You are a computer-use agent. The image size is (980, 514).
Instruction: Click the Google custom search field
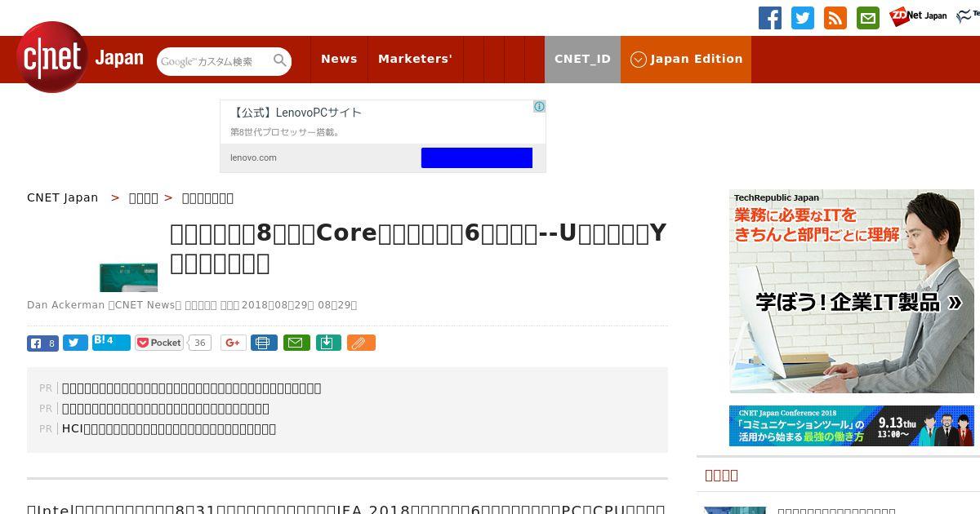(215, 61)
